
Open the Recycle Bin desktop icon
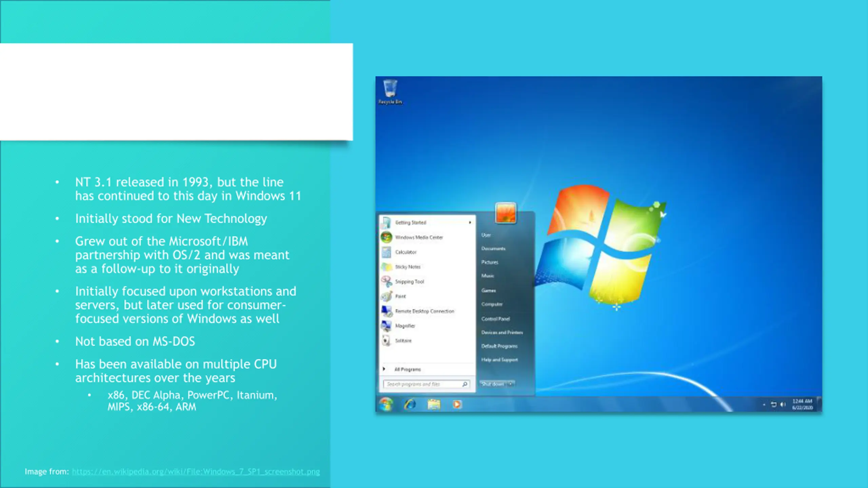390,89
